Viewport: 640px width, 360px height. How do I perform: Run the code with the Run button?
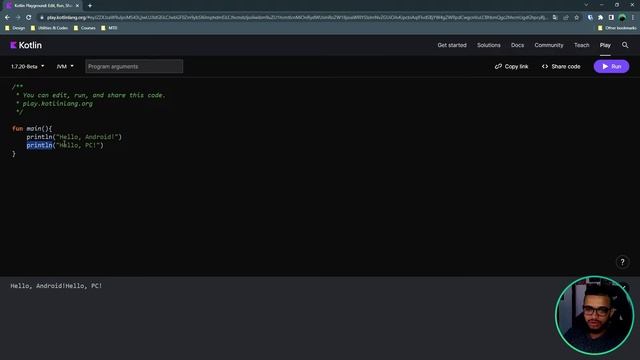click(611, 67)
